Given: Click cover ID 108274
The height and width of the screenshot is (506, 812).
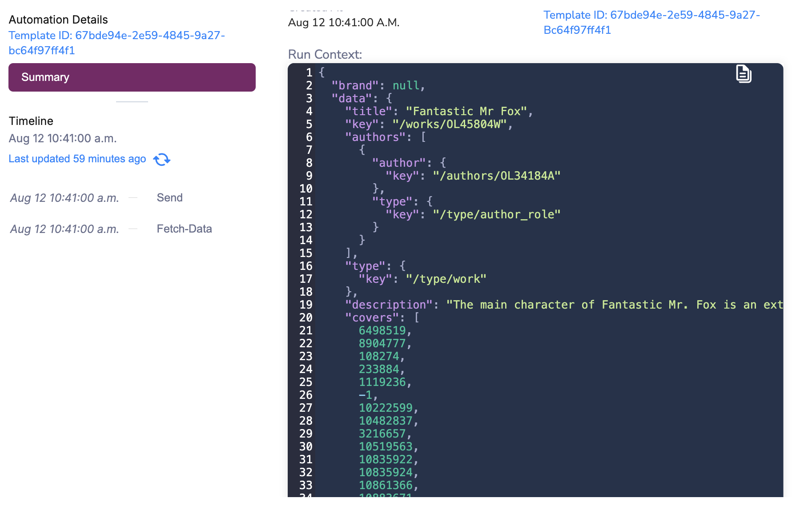Looking at the screenshot, I should [379, 356].
